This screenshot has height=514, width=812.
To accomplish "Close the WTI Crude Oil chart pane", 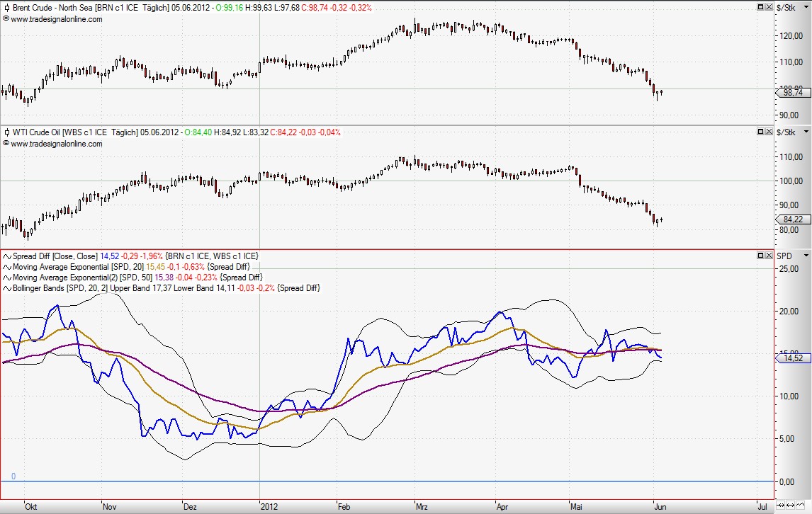I will (x=769, y=132).
